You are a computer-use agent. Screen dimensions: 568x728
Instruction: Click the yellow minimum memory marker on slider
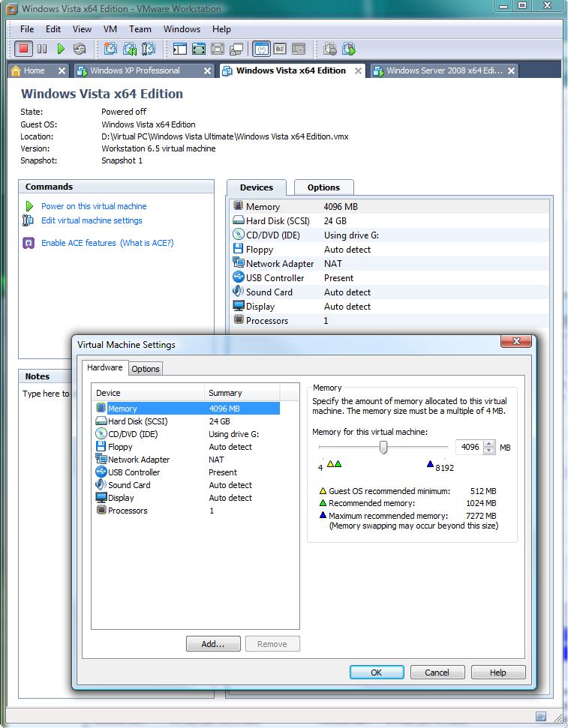pyautogui.click(x=330, y=464)
